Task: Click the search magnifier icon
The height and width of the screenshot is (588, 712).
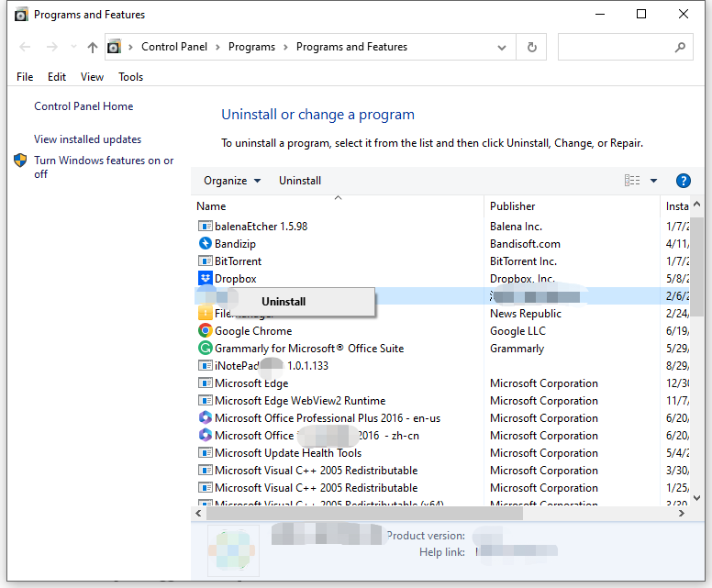Action: tap(680, 47)
